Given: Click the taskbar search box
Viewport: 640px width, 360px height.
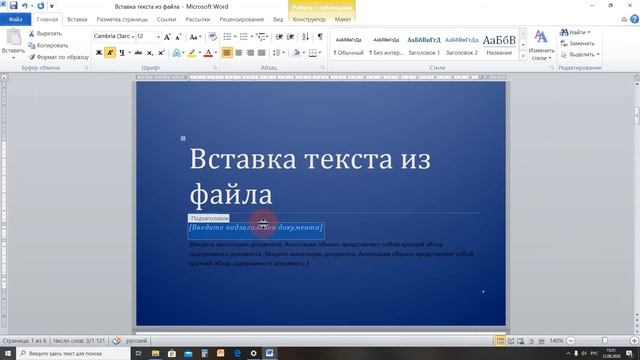Looking at the screenshot, I should [73, 353].
